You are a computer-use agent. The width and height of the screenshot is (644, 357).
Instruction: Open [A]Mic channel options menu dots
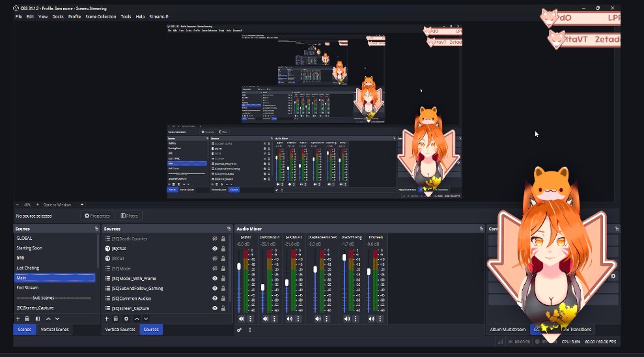(x=250, y=319)
